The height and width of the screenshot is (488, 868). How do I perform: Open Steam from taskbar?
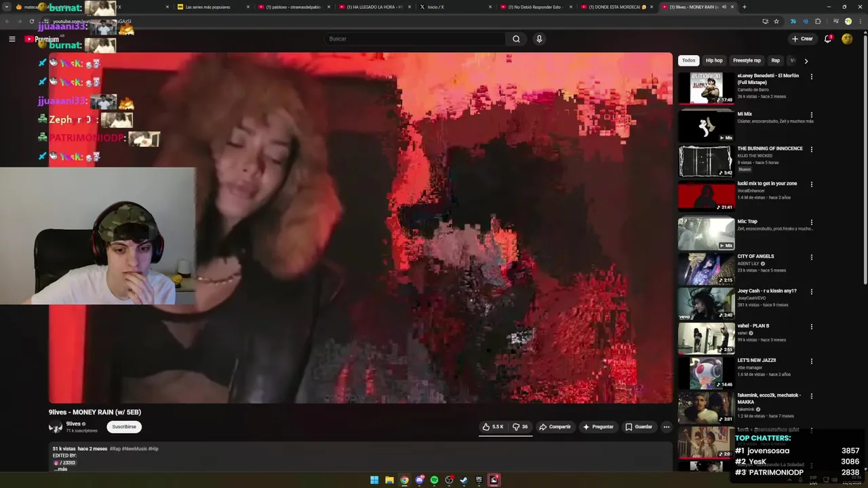pyautogui.click(x=464, y=480)
